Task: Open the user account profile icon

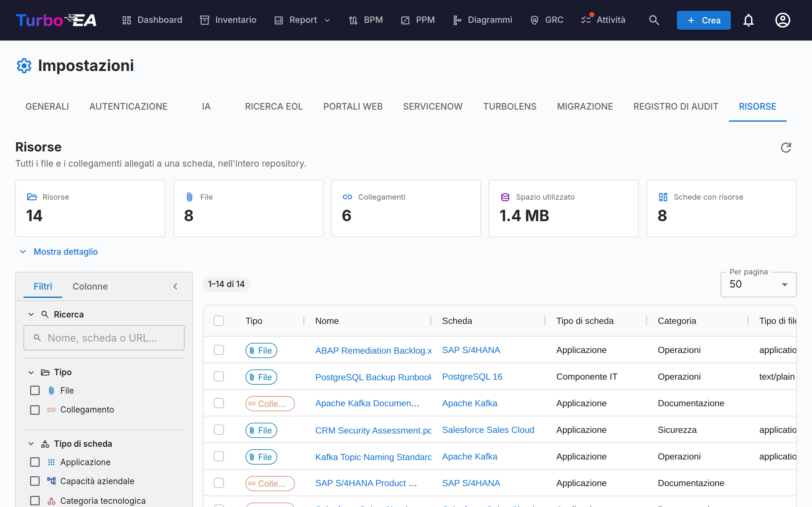Action: pos(783,20)
